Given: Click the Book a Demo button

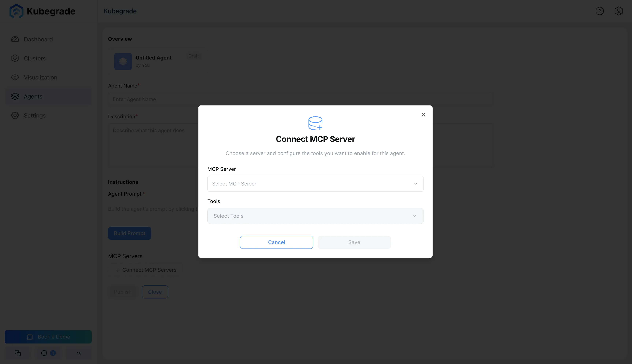Looking at the screenshot, I should pyautogui.click(x=48, y=337).
